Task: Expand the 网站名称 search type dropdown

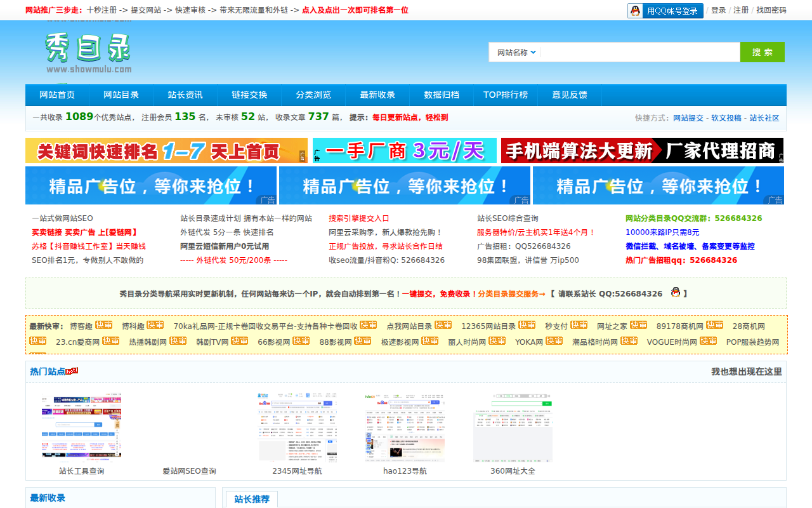Action: [516, 52]
